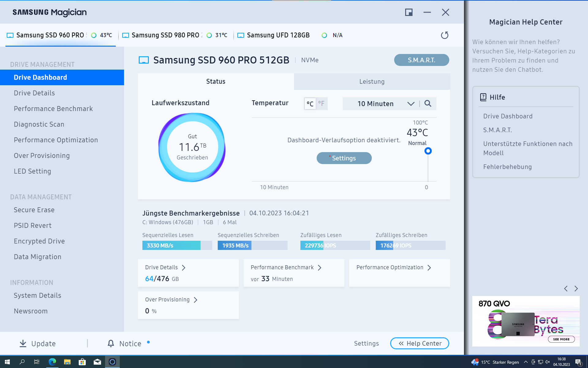Viewport: 588px width, 368px height.
Task: Open Fehlerbehebung help link
Action: 507,167
